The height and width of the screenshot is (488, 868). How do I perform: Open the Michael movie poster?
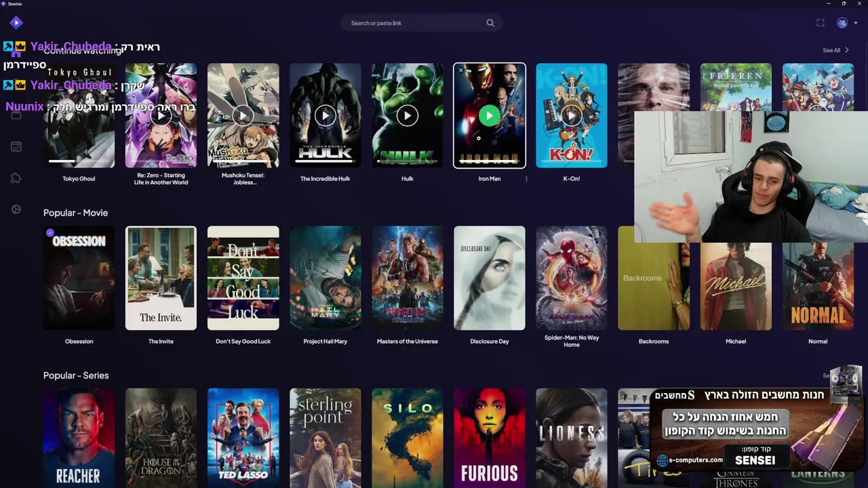point(736,286)
